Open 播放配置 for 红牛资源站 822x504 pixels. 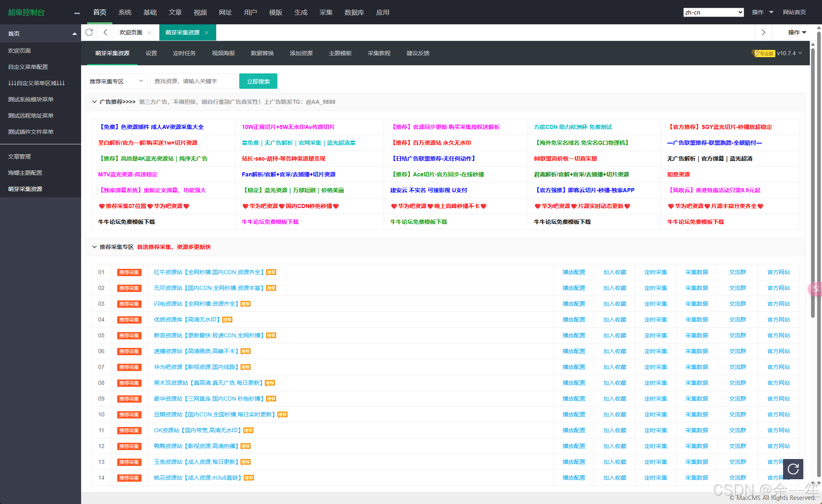pos(573,272)
